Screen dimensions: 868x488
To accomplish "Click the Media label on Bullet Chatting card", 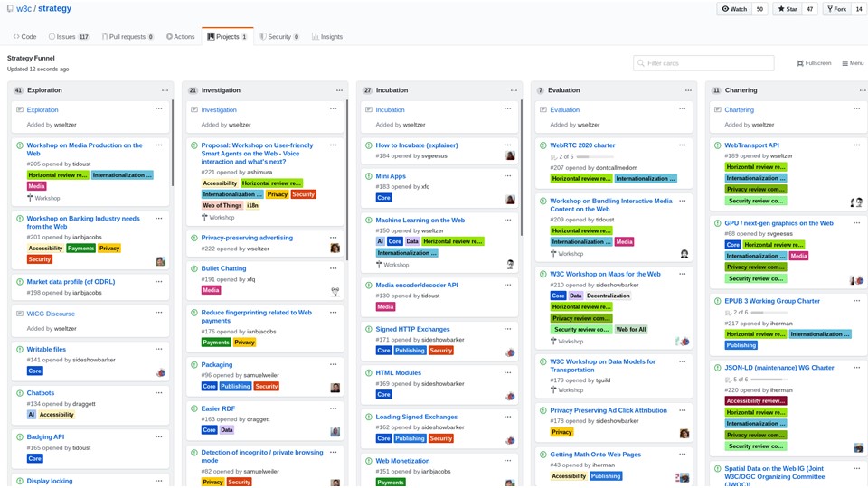I will (211, 290).
